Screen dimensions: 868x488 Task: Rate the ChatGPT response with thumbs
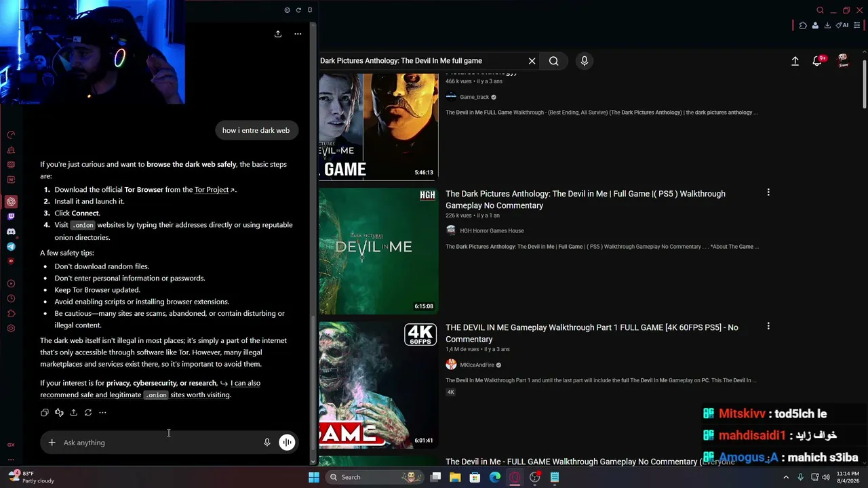coord(59,413)
